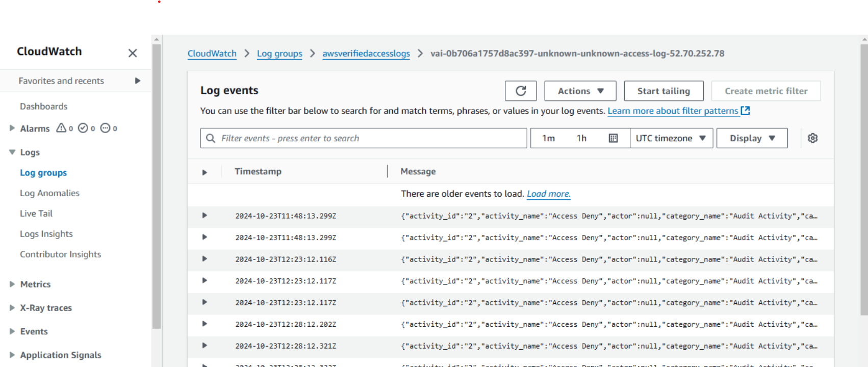
Task: Click the external link icon beside filter patterns
Action: click(x=746, y=111)
